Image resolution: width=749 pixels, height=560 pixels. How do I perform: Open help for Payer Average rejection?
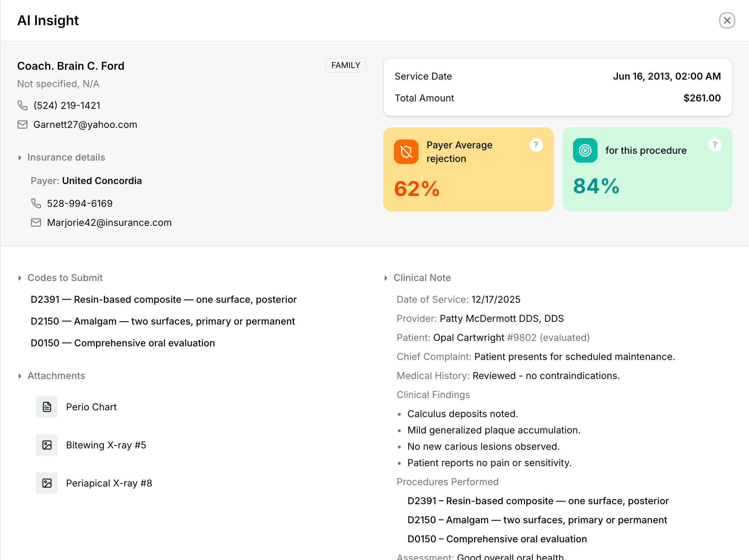coord(536,145)
